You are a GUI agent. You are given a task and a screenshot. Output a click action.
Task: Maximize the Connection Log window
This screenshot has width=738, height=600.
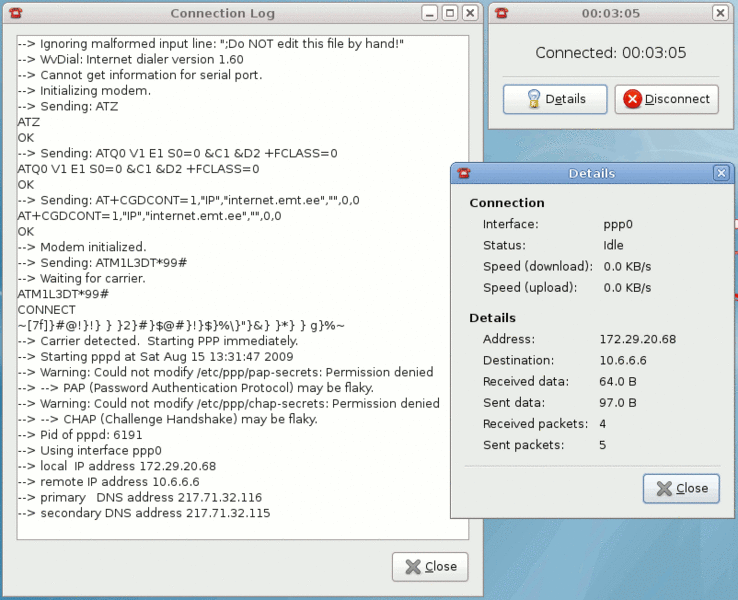click(x=450, y=13)
